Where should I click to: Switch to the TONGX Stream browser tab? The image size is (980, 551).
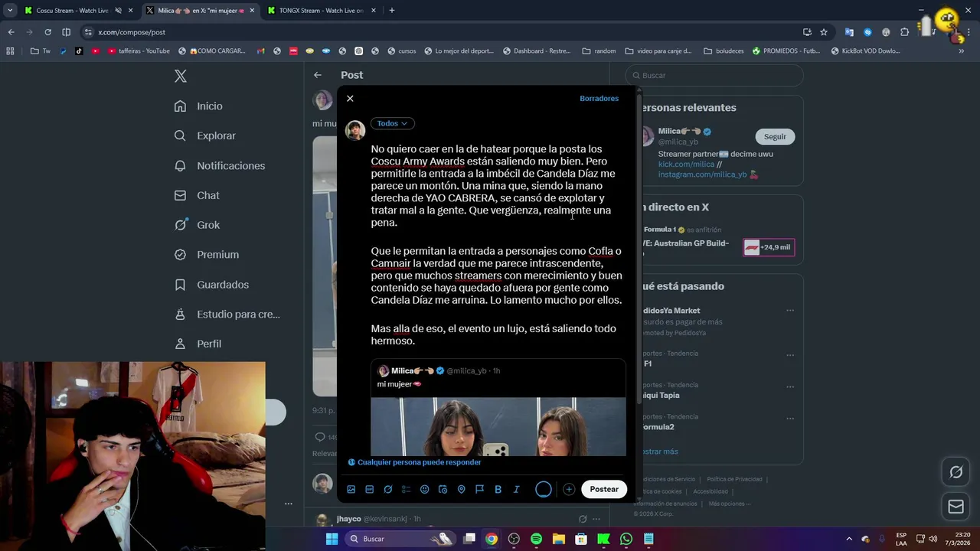[x=321, y=11]
